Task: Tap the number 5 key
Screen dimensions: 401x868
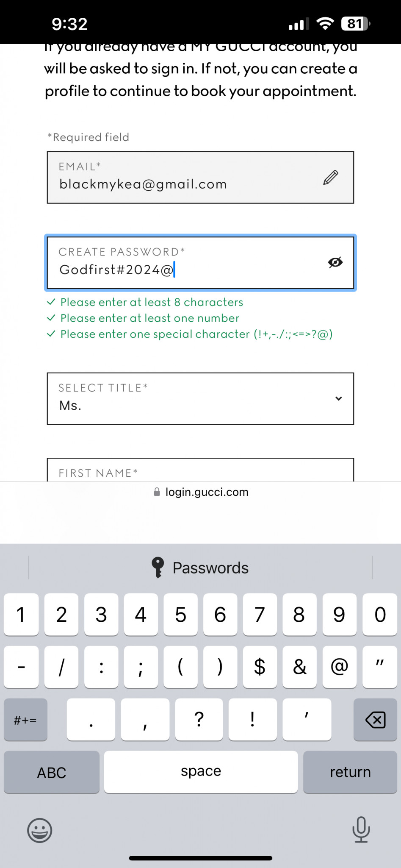Action: point(180,615)
